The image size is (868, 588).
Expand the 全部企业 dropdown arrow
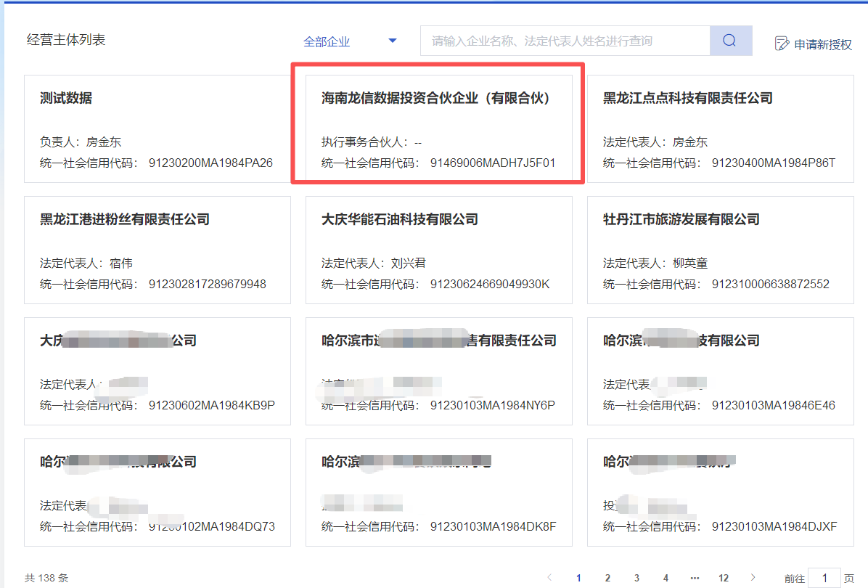(393, 41)
